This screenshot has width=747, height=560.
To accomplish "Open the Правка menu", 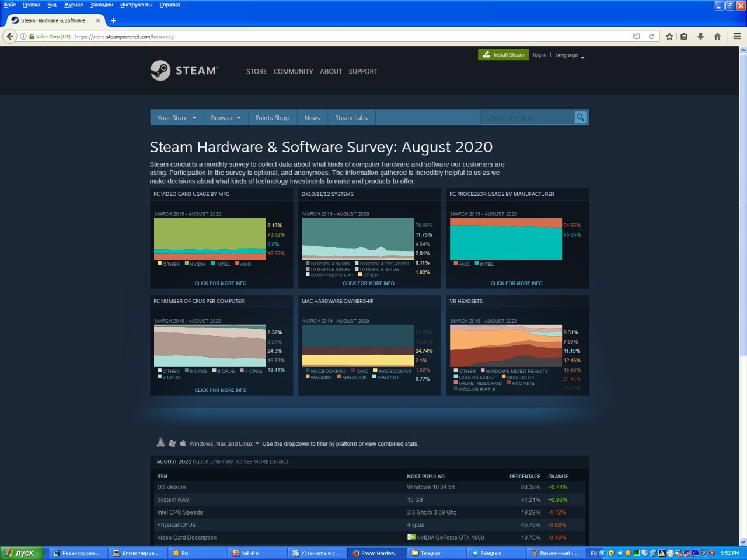I will (32, 5).
